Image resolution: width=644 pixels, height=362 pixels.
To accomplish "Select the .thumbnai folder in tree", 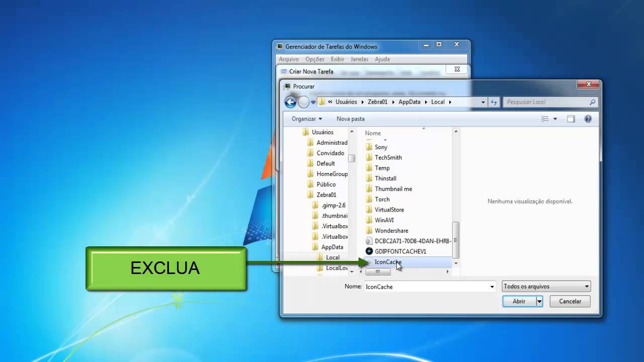I will point(334,216).
